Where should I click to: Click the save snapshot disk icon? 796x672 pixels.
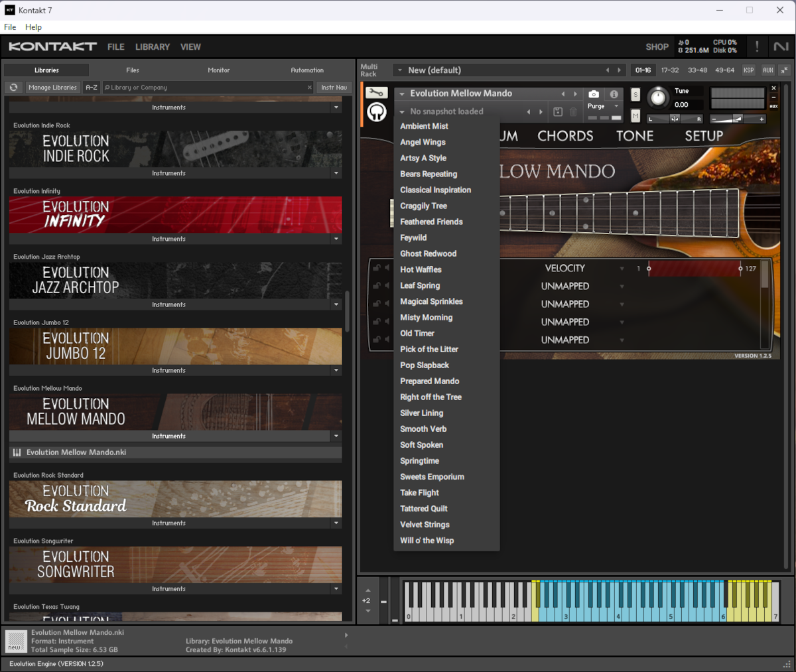[x=558, y=112]
